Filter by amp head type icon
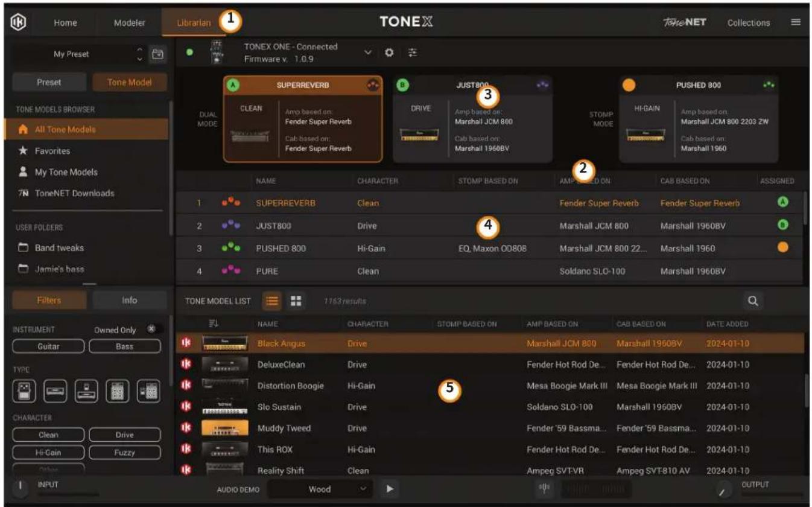 click(56, 391)
